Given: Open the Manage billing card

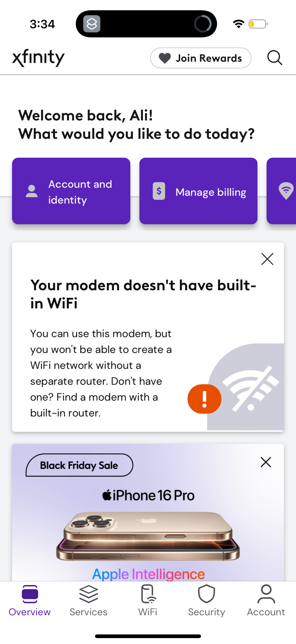Looking at the screenshot, I should (x=199, y=191).
